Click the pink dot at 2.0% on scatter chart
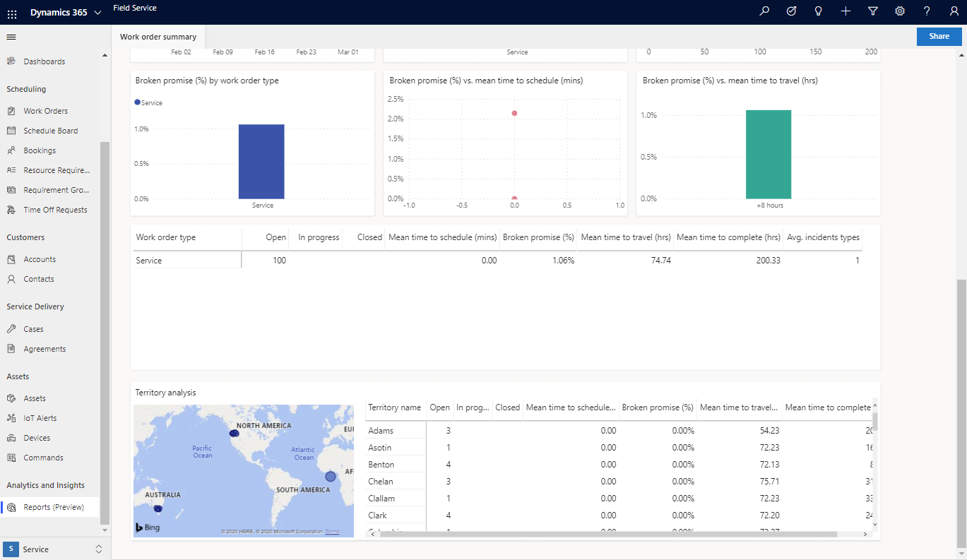Viewport: 967px width, 560px height. click(514, 113)
